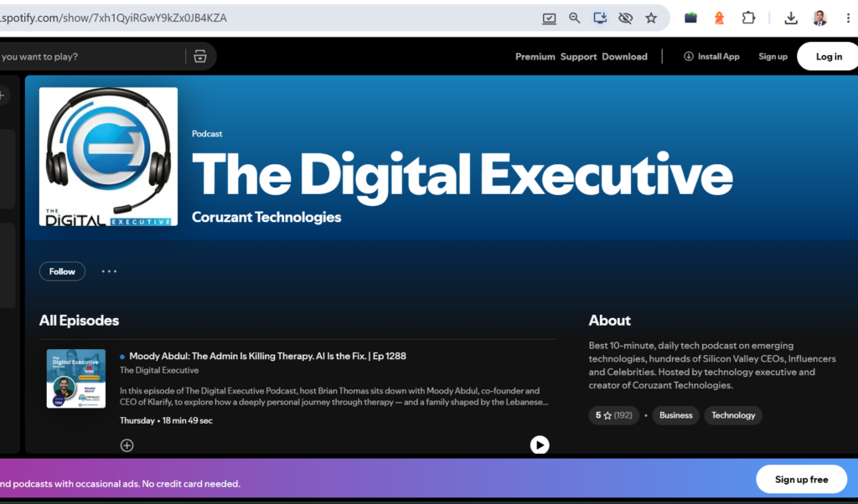Open the podcast more-options three dots
The image size is (858, 504).
point(109,271)
